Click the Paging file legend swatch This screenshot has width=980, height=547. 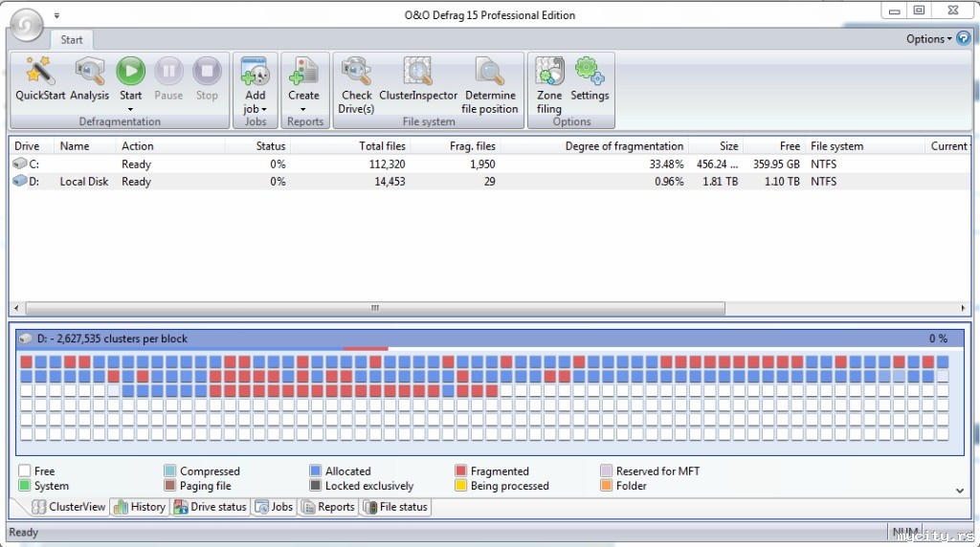tap(170, 485)
